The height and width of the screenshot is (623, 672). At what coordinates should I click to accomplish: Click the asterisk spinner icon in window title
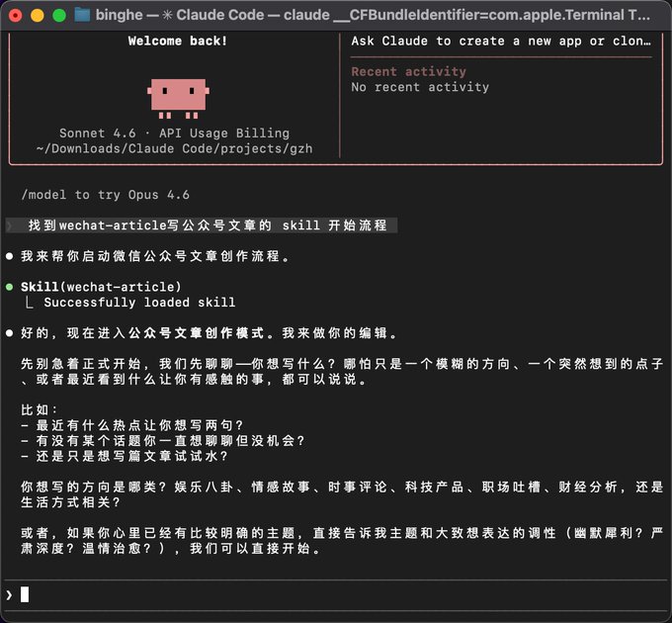[167, 15]
